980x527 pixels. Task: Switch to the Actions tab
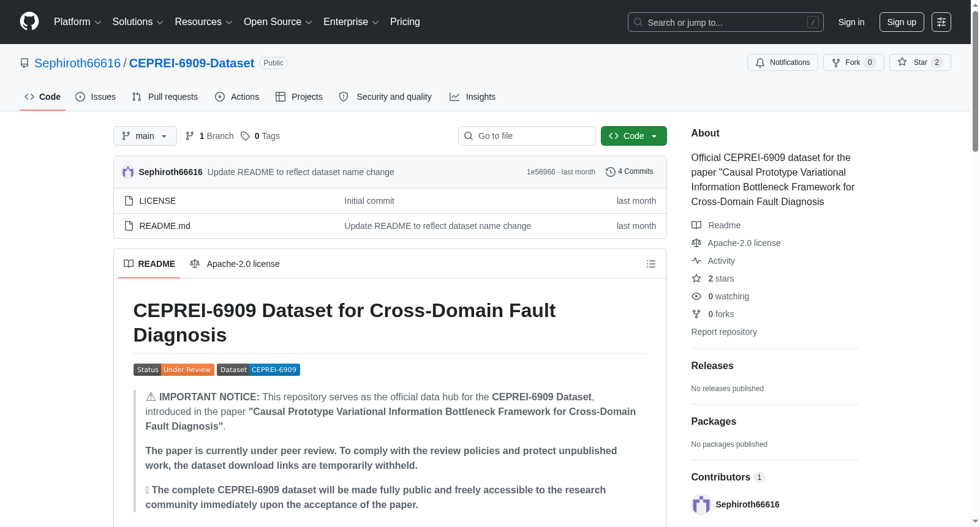[237, 97]
